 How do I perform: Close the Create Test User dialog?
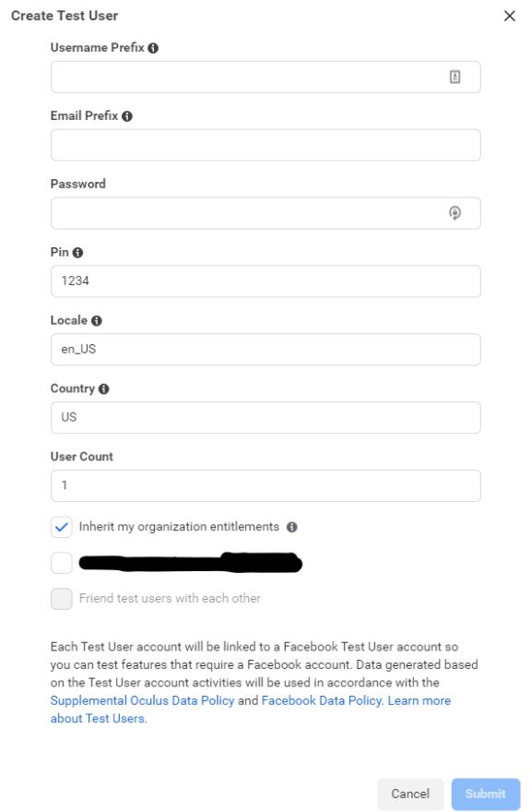pos(510,16)
